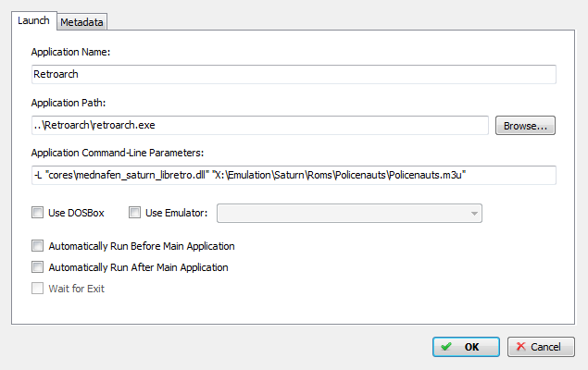The width and height of the screenshot is (588, 370).
Task: Click the Automatically Run After Main Application label
Action: click(138, 267)
